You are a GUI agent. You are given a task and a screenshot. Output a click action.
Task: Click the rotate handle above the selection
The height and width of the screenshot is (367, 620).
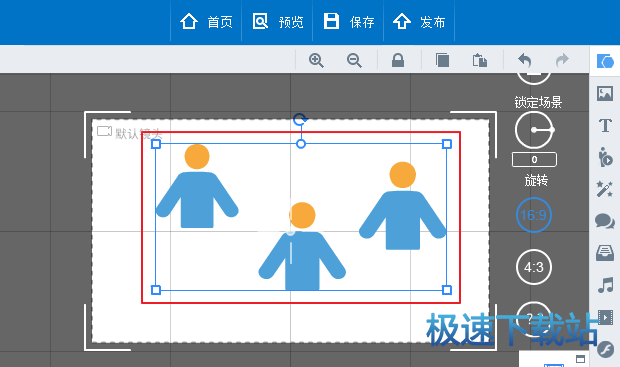click(301, 119)
